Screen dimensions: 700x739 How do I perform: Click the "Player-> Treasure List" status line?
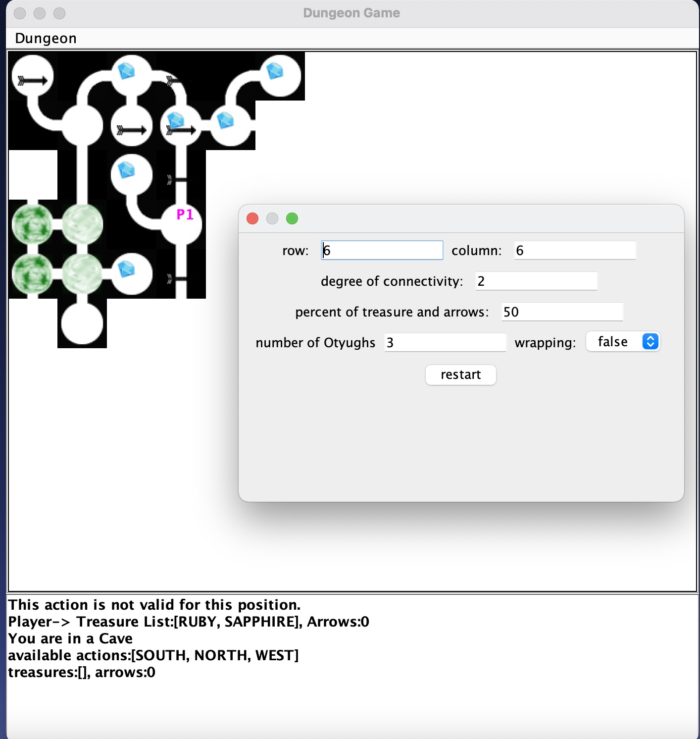tap(189, 622)
